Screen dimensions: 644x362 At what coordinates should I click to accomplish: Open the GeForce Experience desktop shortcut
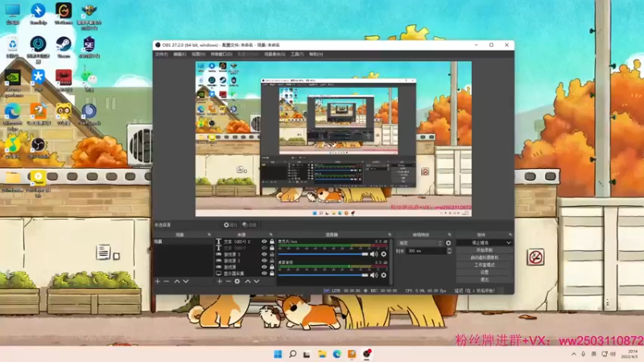[12, 83]
